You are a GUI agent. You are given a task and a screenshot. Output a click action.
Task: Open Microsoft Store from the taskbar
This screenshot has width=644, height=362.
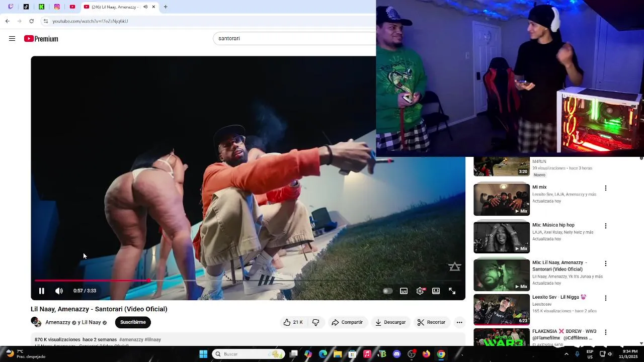tap(352, 354)
